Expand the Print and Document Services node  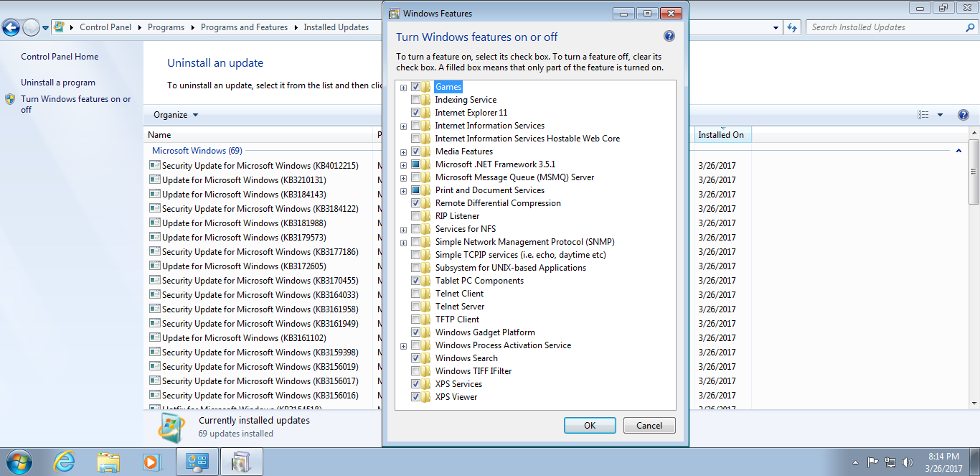tap(403, 191)
